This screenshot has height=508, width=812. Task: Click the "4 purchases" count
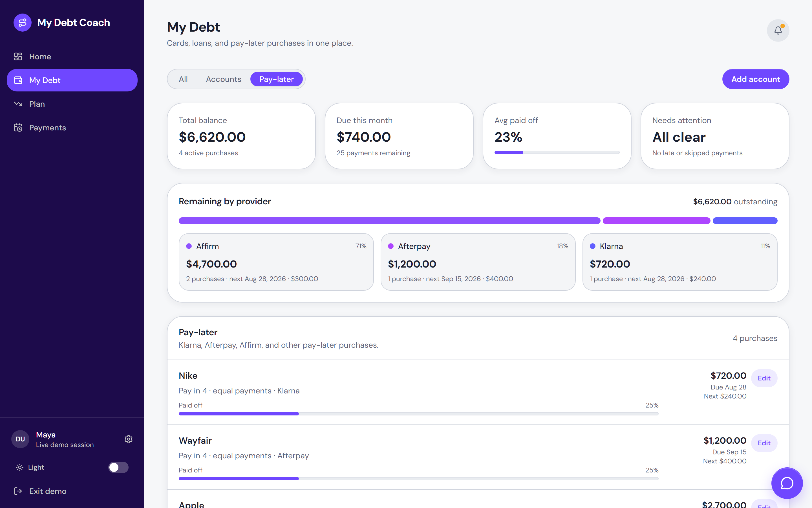(754, 338)
